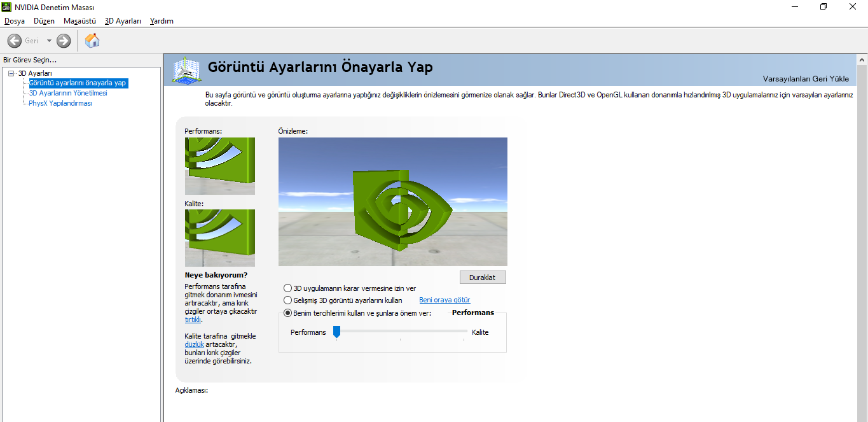
Task: Click the 'Neye bakıyorum?' heading
Action: tap(216, 275)
